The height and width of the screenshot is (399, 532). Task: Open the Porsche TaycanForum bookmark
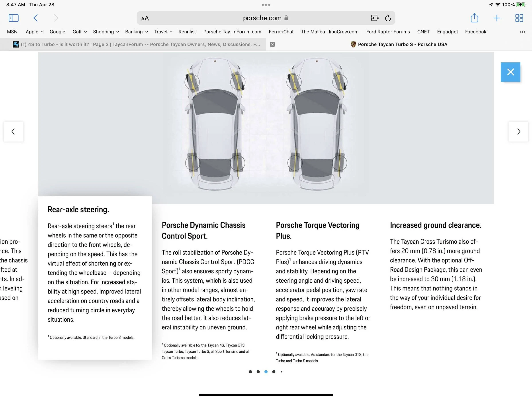tap(232, 32)
